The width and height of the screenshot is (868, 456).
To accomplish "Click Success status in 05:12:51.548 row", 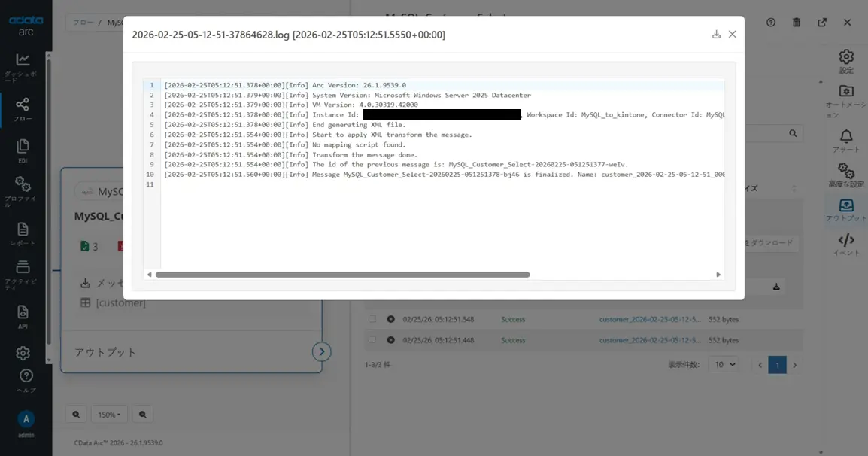I will click(x=513, y=319).
